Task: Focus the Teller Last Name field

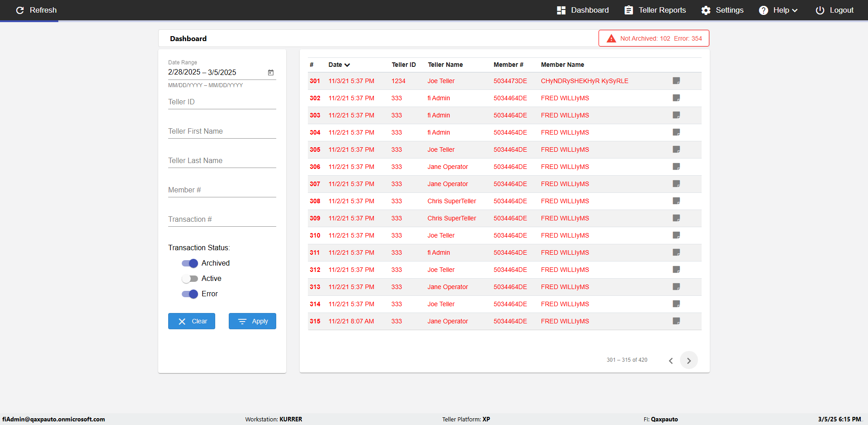Action: [x=222, y=161]
